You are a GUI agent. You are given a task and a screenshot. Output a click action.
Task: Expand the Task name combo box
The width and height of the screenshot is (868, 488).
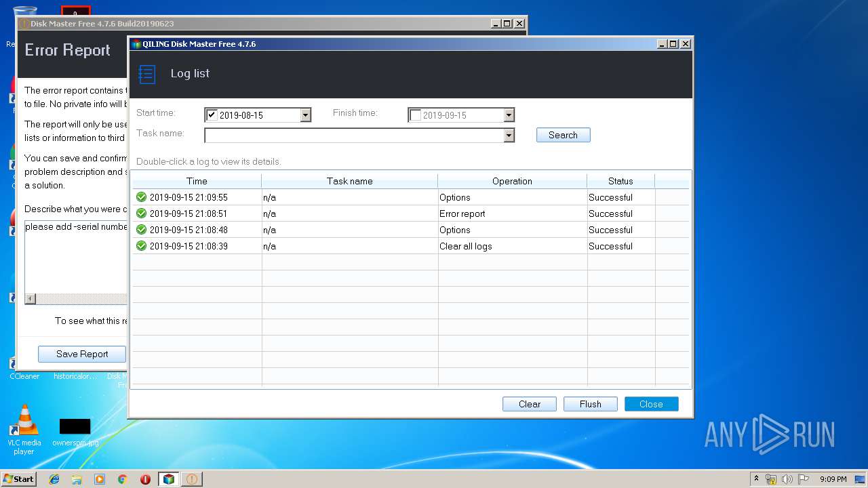click(x=509, y=136)
